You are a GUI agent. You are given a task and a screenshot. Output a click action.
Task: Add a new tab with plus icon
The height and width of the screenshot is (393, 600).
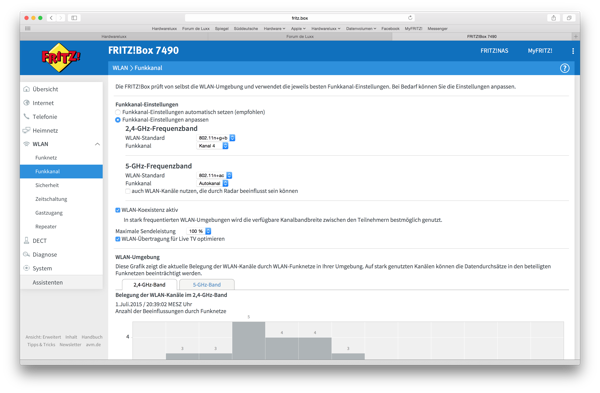tap(576, 36)
